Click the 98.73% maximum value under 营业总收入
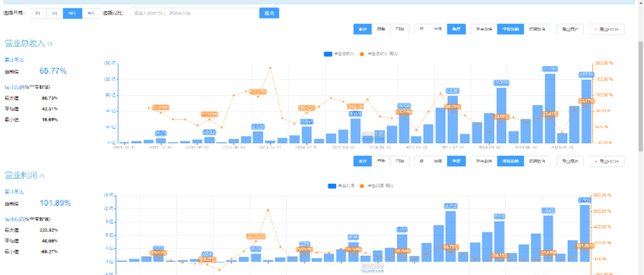This screenshot has width=644, height=275. [49, 98]
